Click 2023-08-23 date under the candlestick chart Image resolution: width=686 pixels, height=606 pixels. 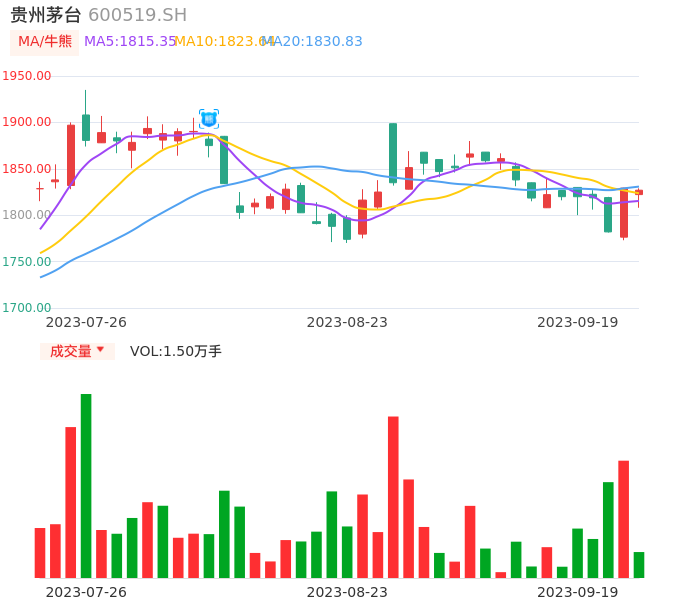[347, 322]
